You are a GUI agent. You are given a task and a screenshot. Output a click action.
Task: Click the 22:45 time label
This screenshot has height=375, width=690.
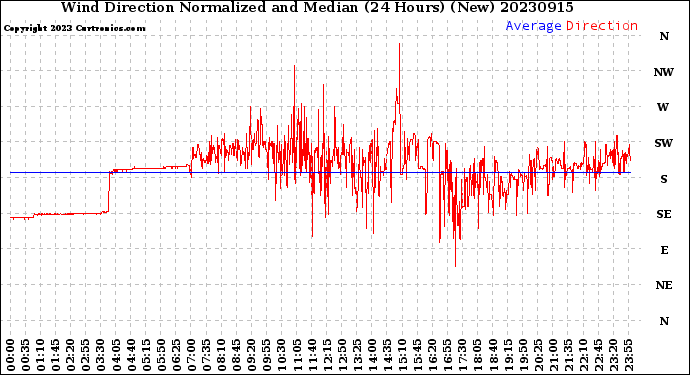click(598, 355)
